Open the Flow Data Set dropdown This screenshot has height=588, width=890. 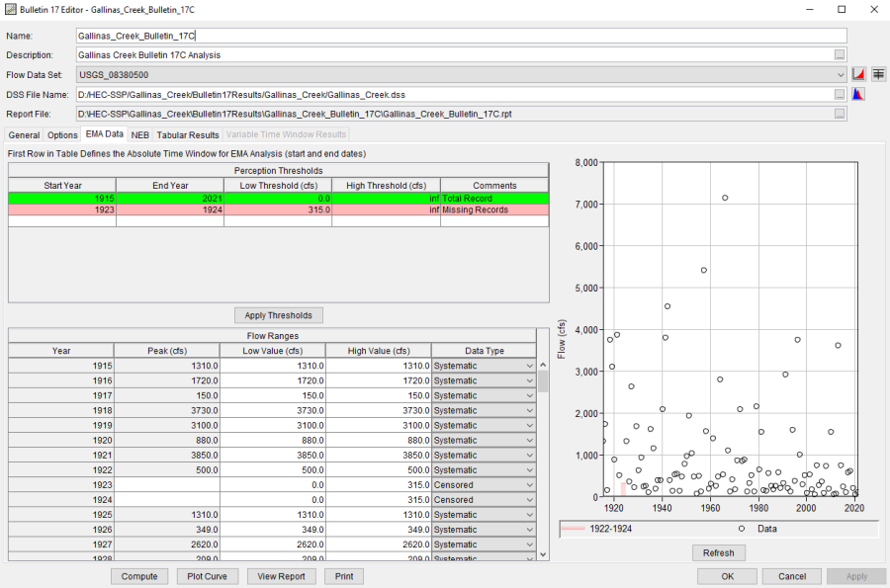click(x=840, y=75)
